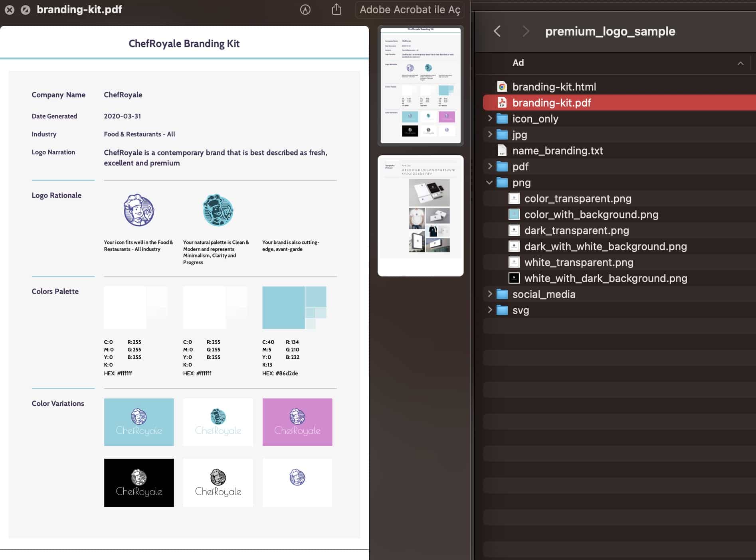Viewport: 756px width, 560px height.
Task: Click 'Adobe Acrobat ile Aç' button
Action: pos(410,10)
